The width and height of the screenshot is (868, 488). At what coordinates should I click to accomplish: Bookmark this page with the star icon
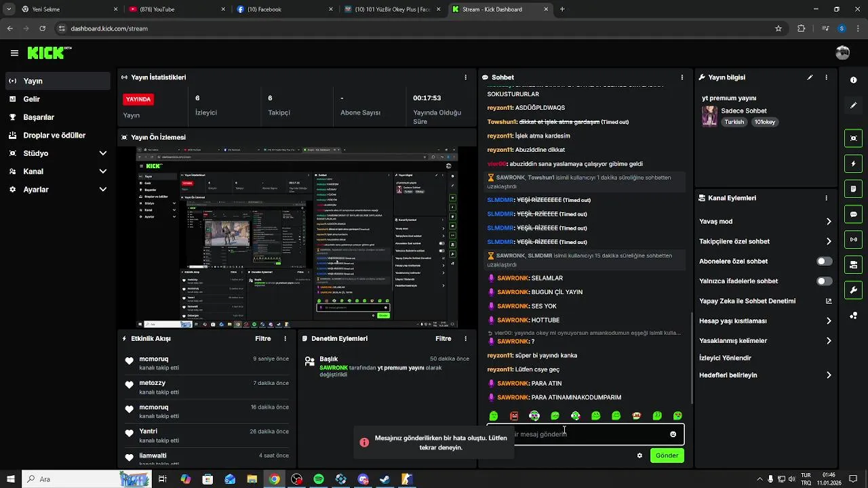click(778, 28)
